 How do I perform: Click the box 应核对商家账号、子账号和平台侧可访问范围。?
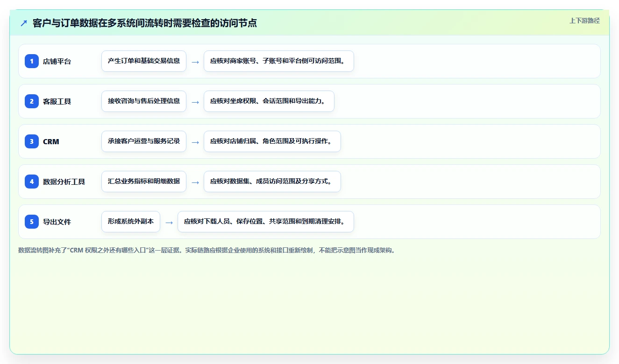tap(279, 61)
